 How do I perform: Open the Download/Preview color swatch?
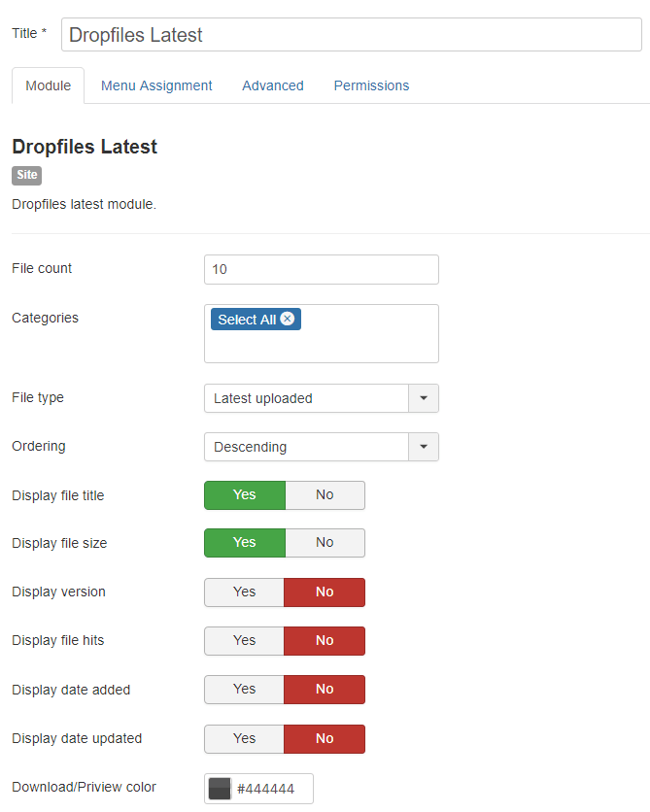click(220, 789)
